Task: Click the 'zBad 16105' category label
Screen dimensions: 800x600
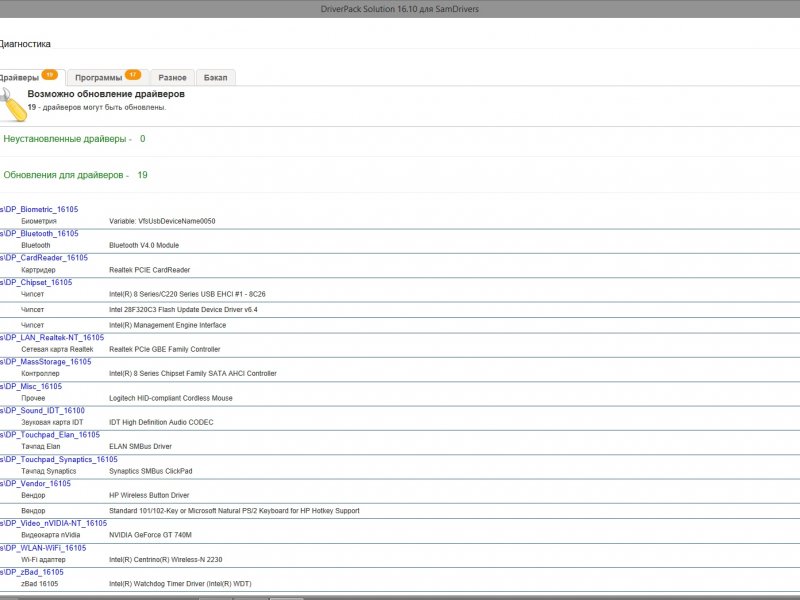Action: [40, 584]
